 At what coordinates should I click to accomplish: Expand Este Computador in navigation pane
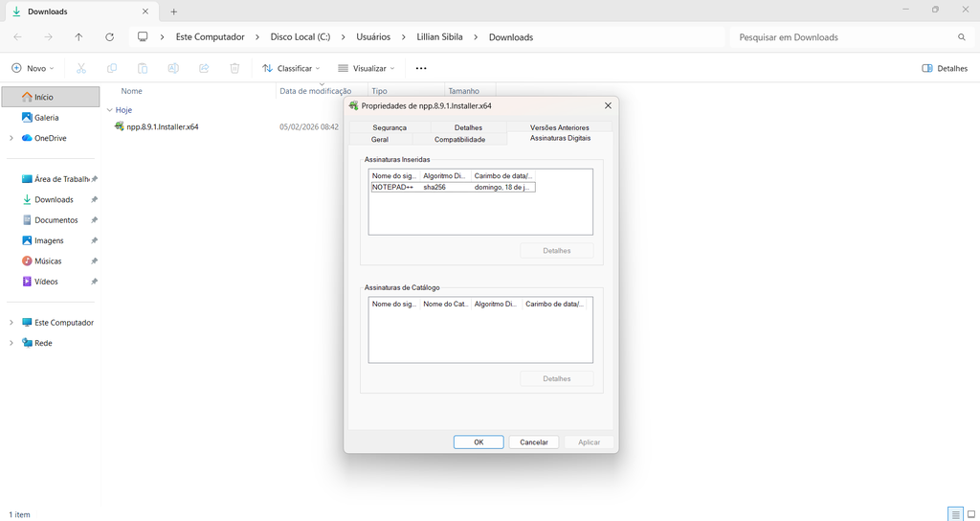(x=11, y=323)
